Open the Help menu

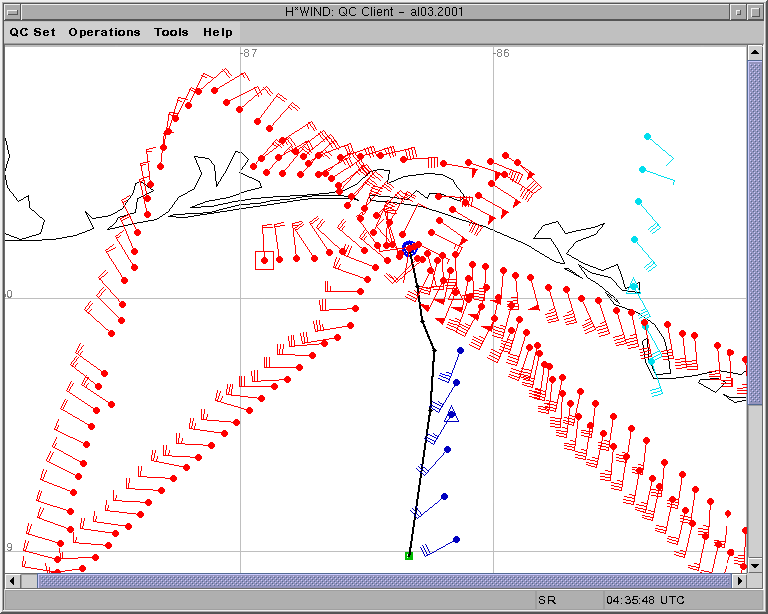[x=218, y=32]
